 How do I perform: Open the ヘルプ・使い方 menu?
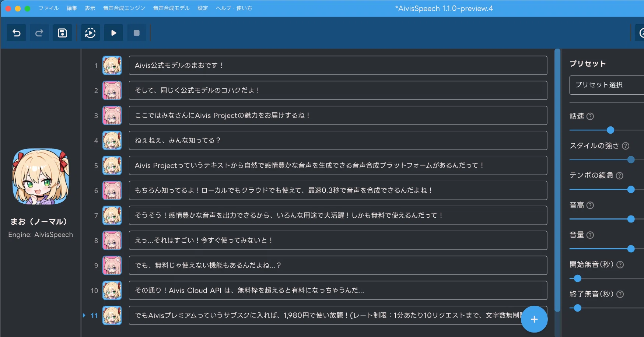[234, 8]
